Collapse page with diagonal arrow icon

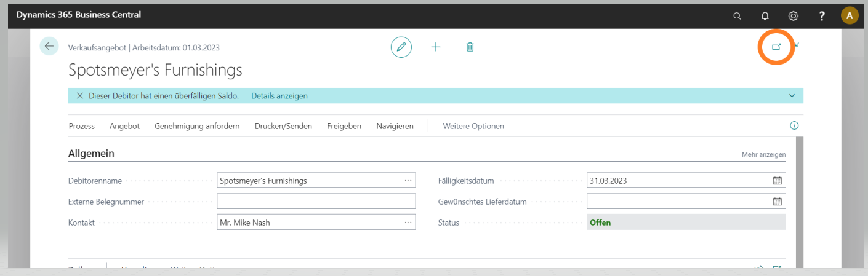(x=797, y=44)
